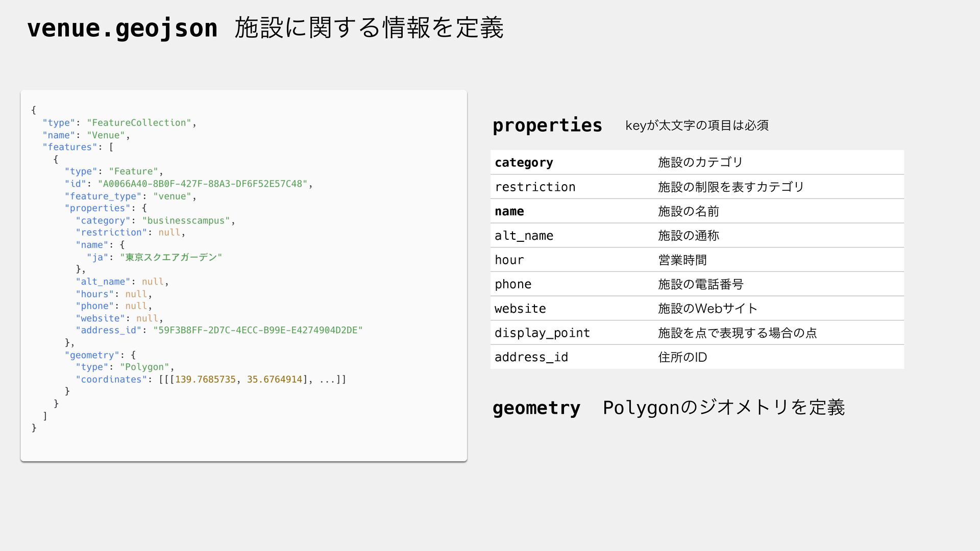Click the "restriction" key in code

tap(111, 233)
